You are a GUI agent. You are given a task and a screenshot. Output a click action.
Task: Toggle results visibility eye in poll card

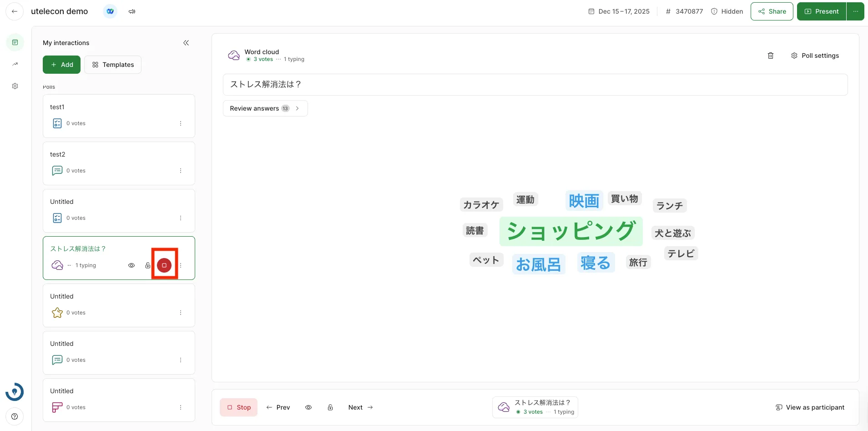click(x=131, y=265)
